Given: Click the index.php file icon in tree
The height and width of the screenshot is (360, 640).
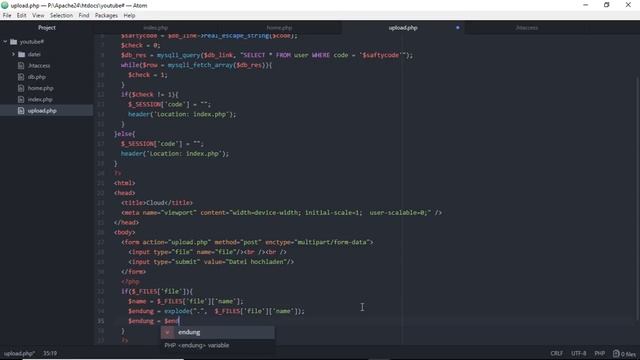Looking at the screenshot, I should tap(21, 100).
